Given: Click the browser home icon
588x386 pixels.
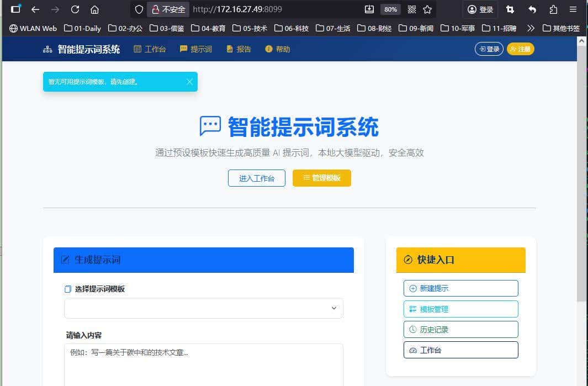Looking at the screenshot, I should (x=96, y=9).
